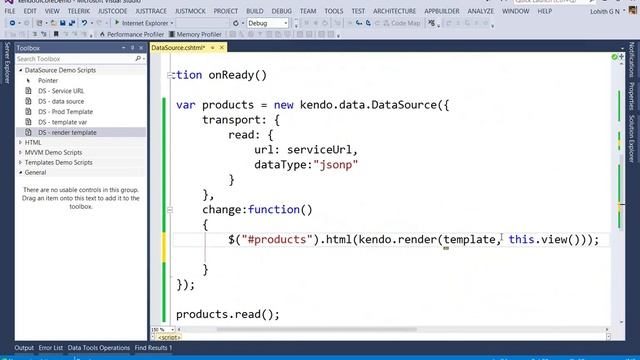
Task: Select DS - template var snippet
Action: [62, 122]
